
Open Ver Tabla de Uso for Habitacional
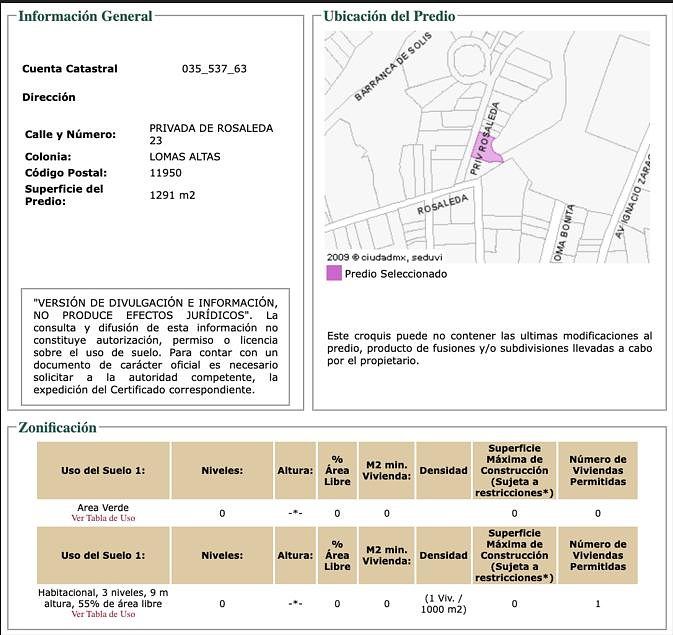(103, 614)
